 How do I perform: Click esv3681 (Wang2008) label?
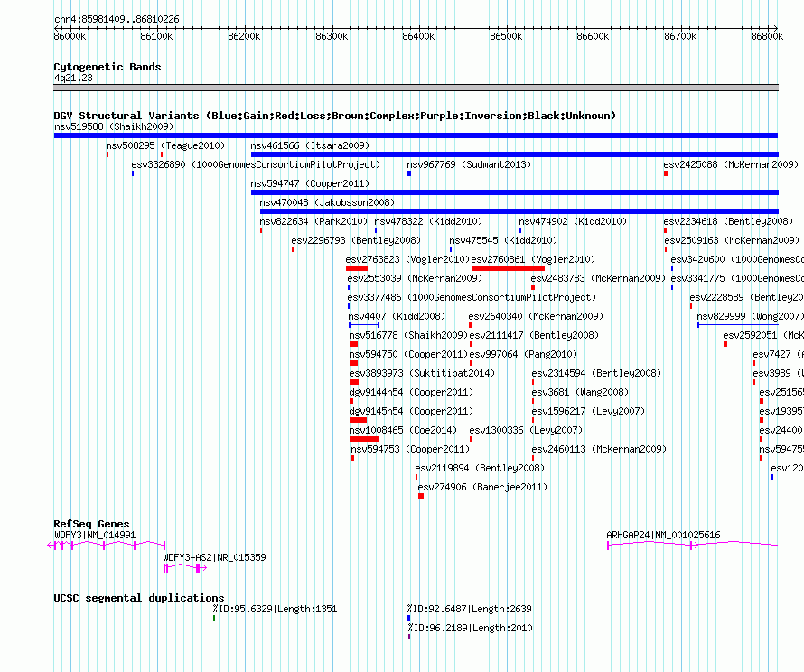pyautogui.click(x=581, y=392)
